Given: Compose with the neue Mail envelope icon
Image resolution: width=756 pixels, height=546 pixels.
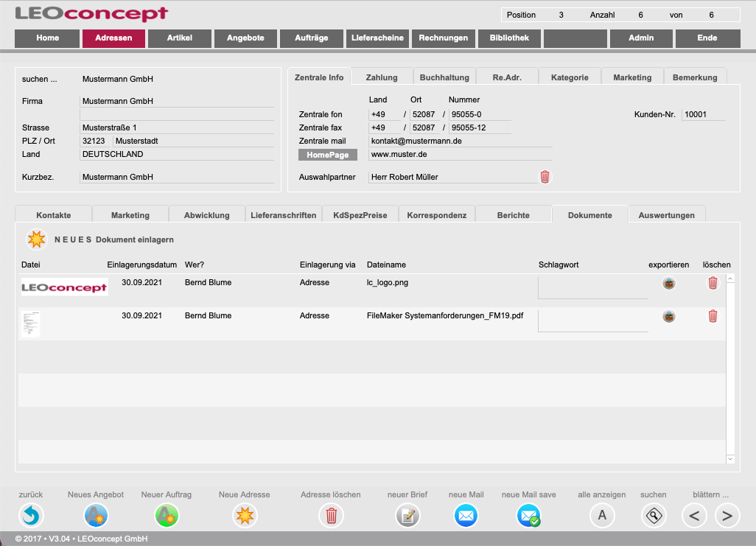Looking at the screenshot, I should 466,516.
